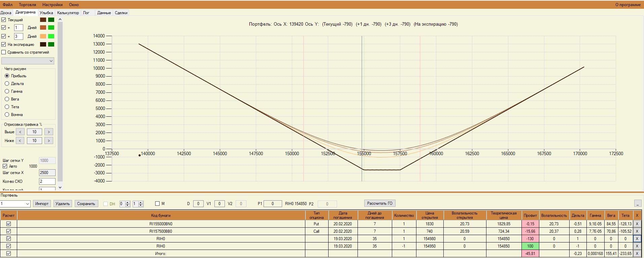Viewport: 644px width, 258px height.
Task: Uncheck the Расчет box for RI155000BN0
Action: pos(9,224)
